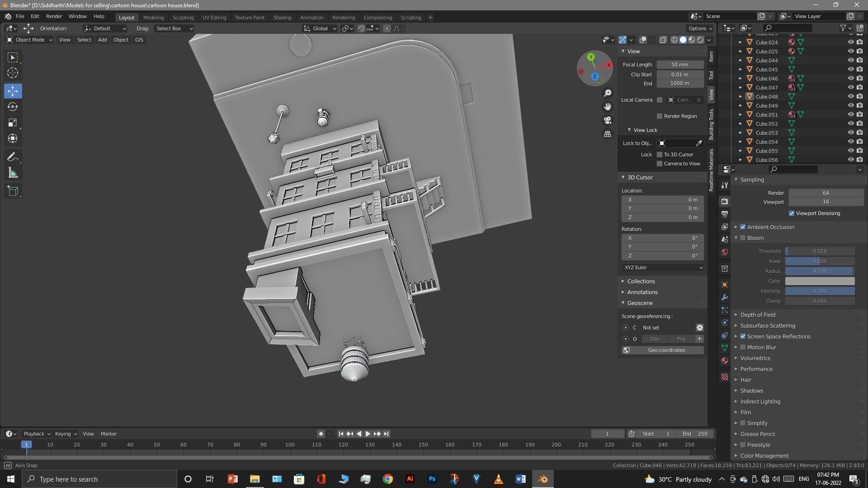Open the Object Mode dropdown

(x=29, y=40)
